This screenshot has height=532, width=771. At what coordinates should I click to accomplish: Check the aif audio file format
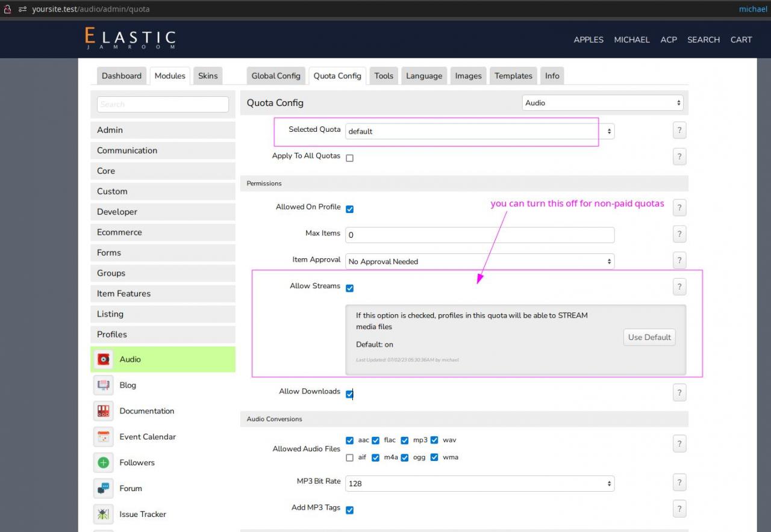point(349,458)
